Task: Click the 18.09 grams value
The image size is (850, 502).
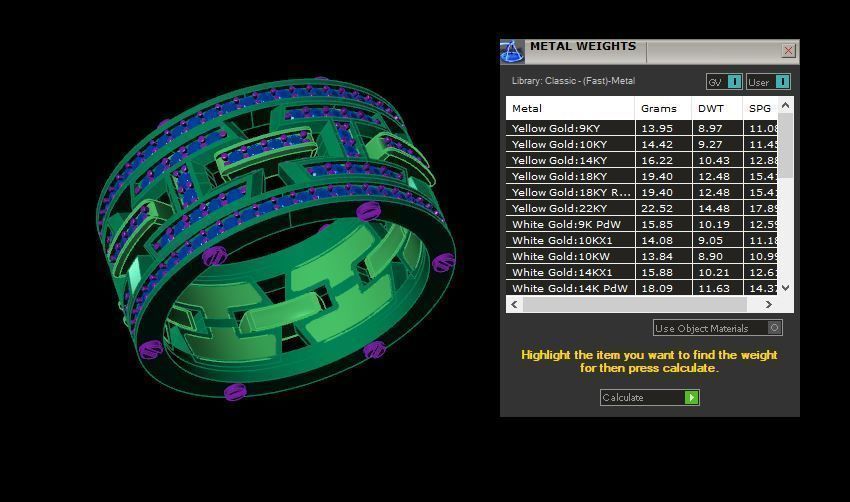Action: coord(657,288)
